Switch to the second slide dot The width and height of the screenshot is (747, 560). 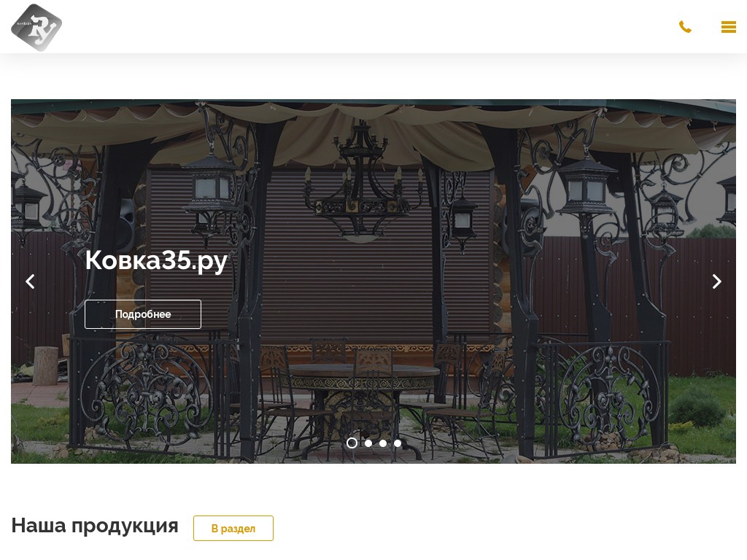368,443
